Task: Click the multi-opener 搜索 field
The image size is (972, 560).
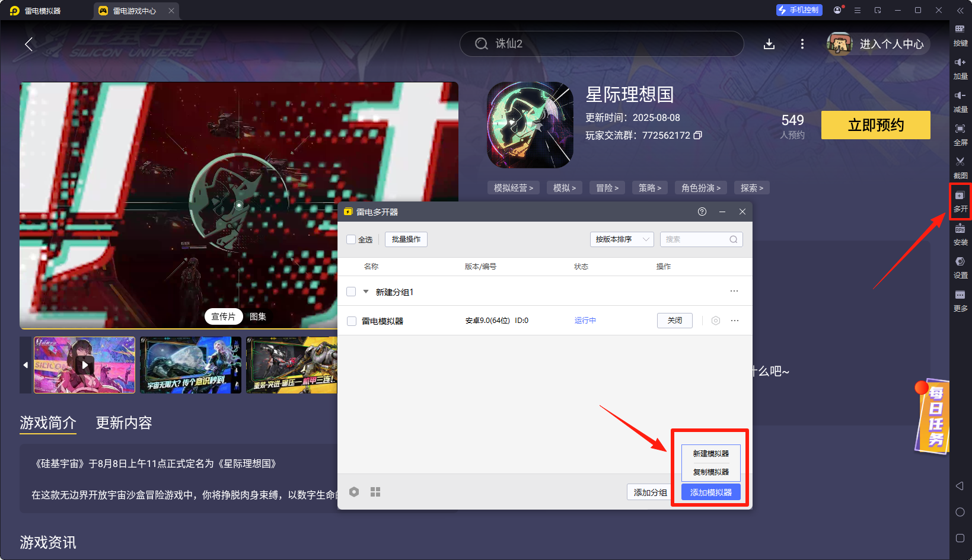Action: tap(702, 239)
